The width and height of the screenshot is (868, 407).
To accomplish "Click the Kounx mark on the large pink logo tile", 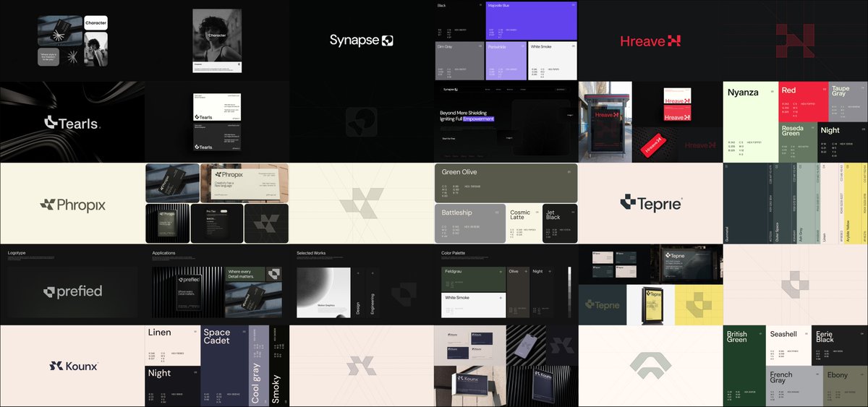I will click(x=56, y=366).
